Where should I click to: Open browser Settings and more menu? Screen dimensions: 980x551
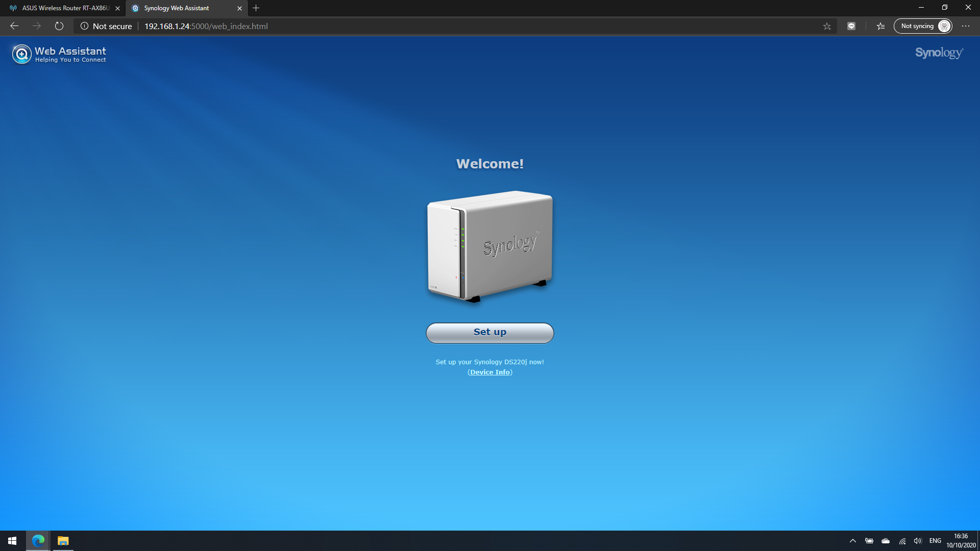[966, 26]
